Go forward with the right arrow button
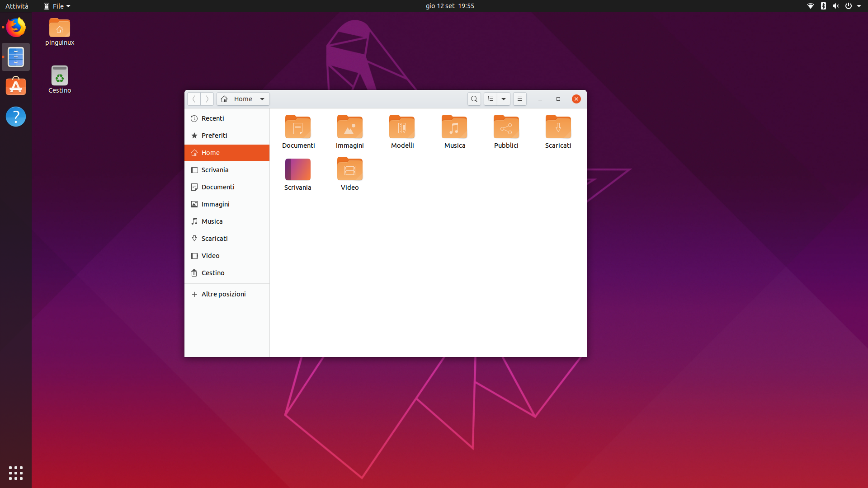Viewport: 868px width, 488px height. [207, 99]
